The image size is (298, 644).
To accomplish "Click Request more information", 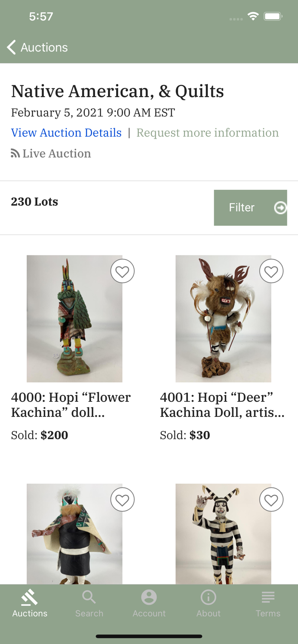I will (208, 133).
